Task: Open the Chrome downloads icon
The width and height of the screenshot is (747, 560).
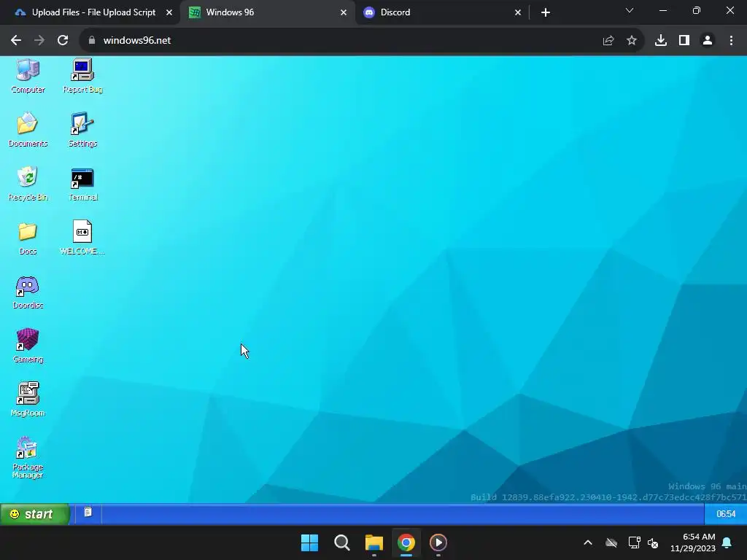Action: (661, 41)
